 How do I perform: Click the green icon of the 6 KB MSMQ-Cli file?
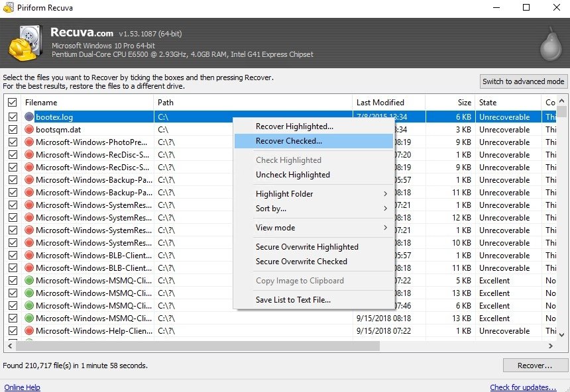tap(29, 305)
